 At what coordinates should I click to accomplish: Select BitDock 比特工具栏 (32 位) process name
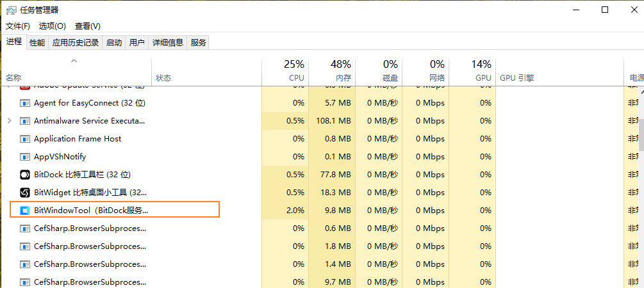click(x=82, y=175)
